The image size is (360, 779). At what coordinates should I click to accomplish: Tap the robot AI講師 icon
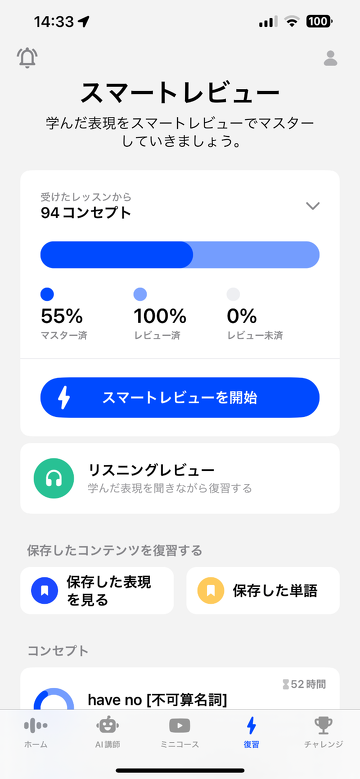(107, 726)
